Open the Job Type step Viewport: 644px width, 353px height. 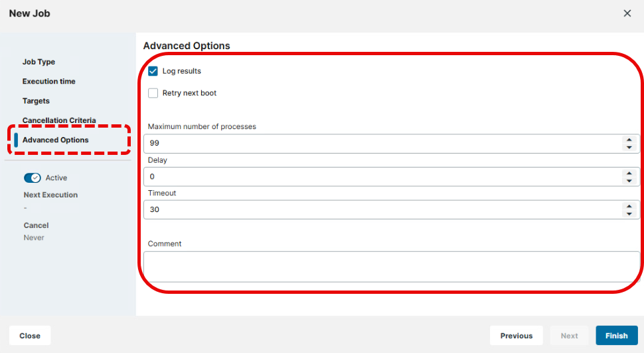(39, 62)
